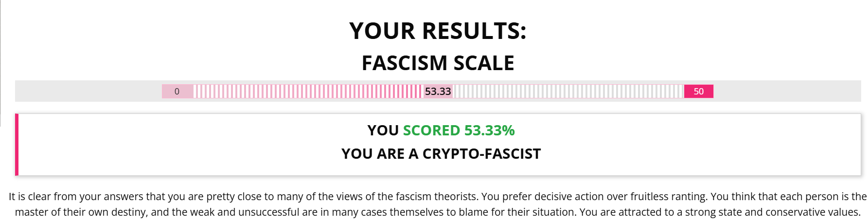Click the pink accent bar on result card
868x224 pixels.
point(17,145)
